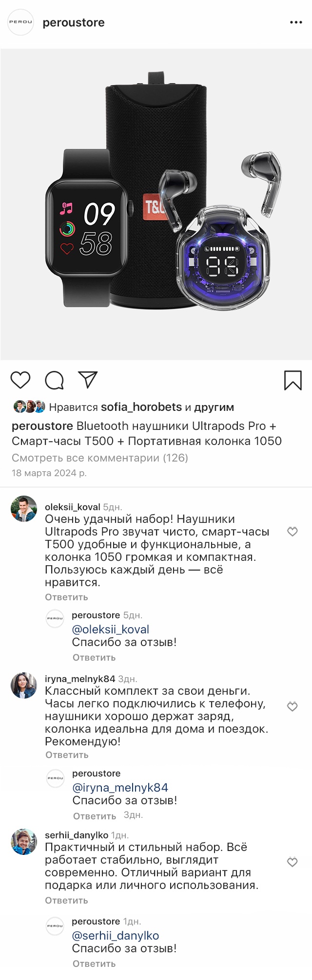Image resolution: width=312 pixels, height=980 pixels.
Task: View iryna_melnyk84's profile avatar
Action: click(x=24, y=685)
